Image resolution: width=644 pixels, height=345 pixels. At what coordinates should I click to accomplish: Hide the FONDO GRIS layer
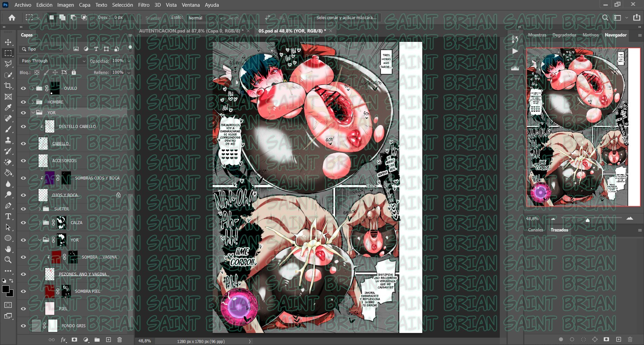click(23, 326)
